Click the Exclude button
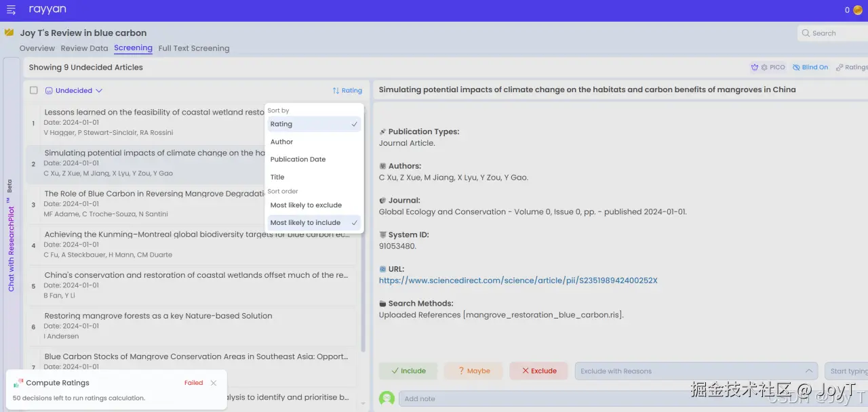This screenshot has width=868, height=412. click(x=538, y=371)
